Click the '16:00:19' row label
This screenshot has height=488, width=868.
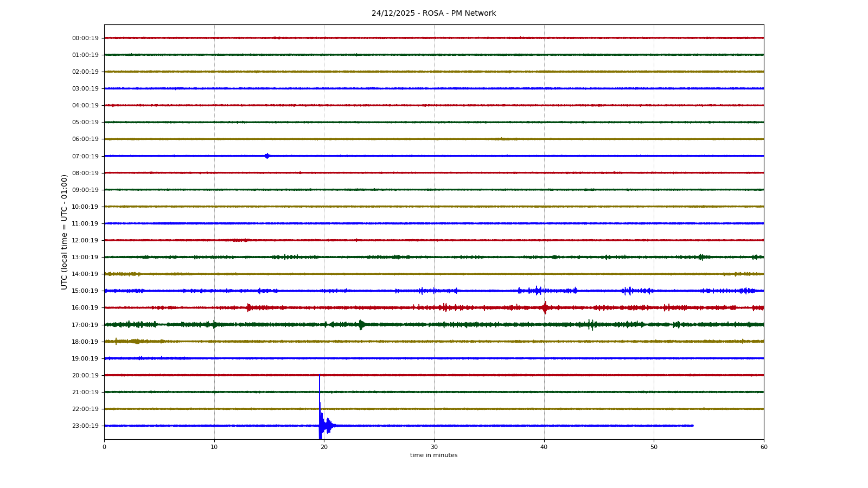(85, 307)
